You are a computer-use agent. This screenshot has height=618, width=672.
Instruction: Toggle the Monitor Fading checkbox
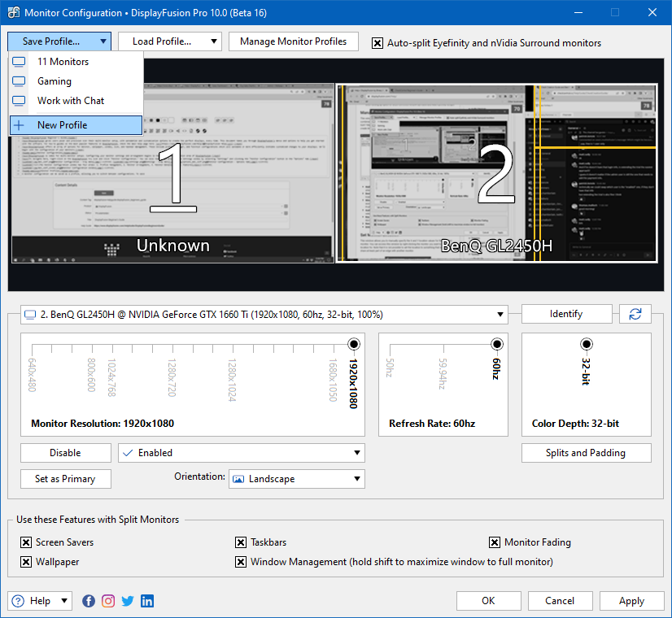(494, 542)
